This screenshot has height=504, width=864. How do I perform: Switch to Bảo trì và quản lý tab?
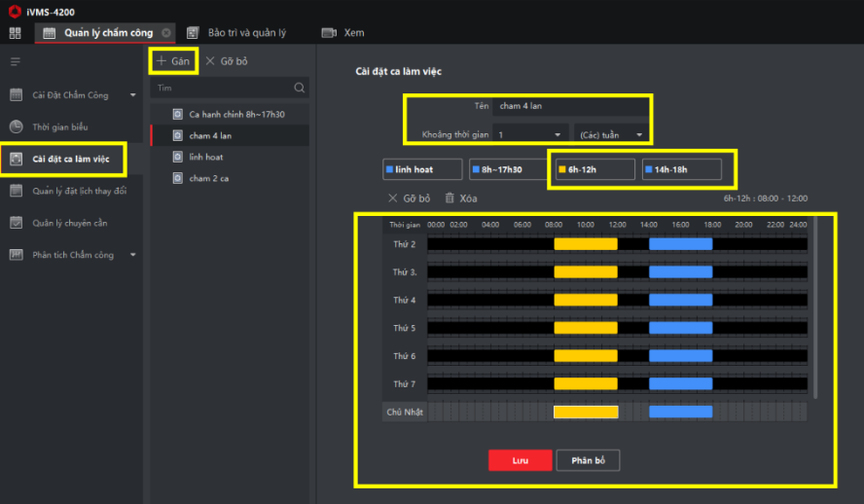click(237, 33)
